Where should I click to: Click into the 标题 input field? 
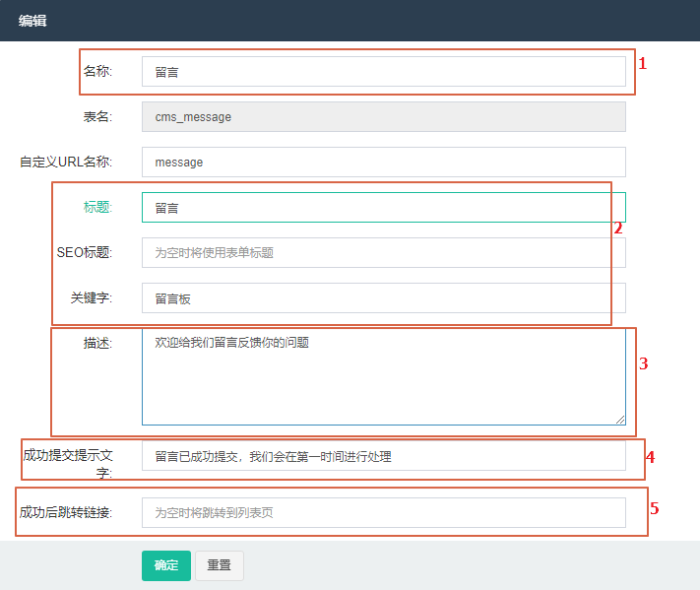384,207
